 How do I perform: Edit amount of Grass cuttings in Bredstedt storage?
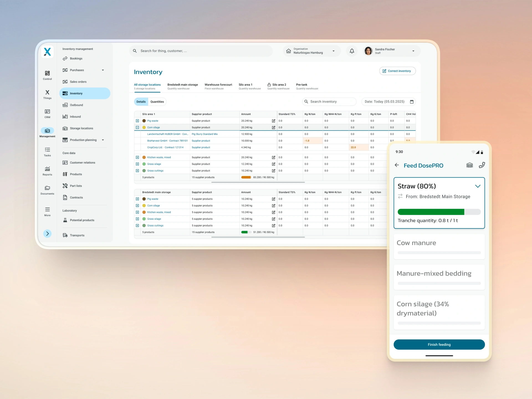click(273, 226)
